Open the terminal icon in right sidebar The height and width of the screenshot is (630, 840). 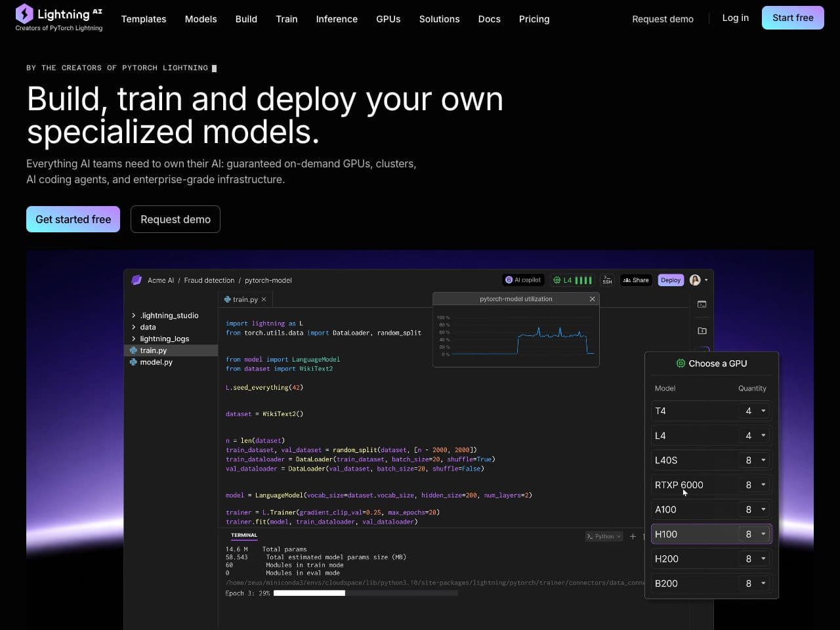pyautogui.click(x=702, y=304)
